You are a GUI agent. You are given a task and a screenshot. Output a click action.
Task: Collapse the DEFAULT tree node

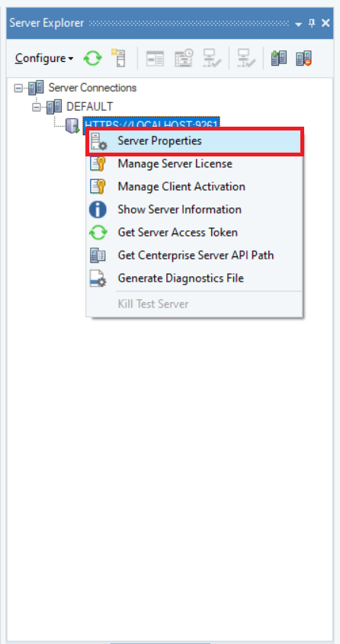tap(37, 107)
